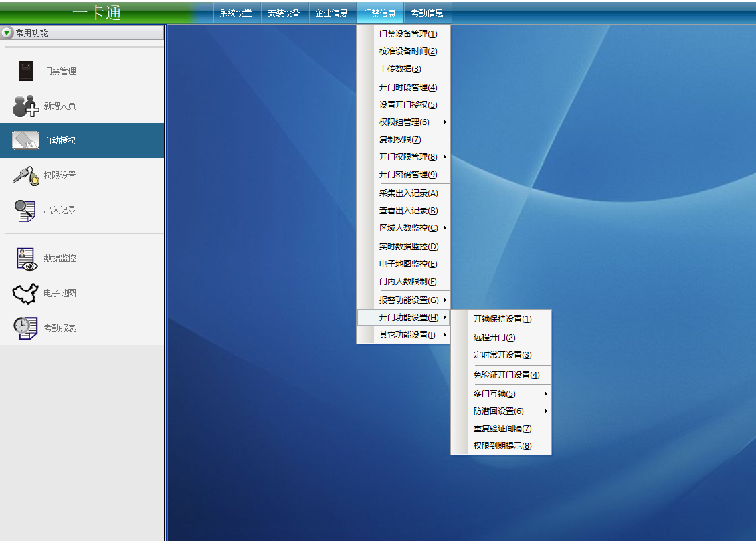The height and width of the screenshot is (541, 756).
Task: Choose 远程开门(2) from the submenu
Action: tap(494, 338)
